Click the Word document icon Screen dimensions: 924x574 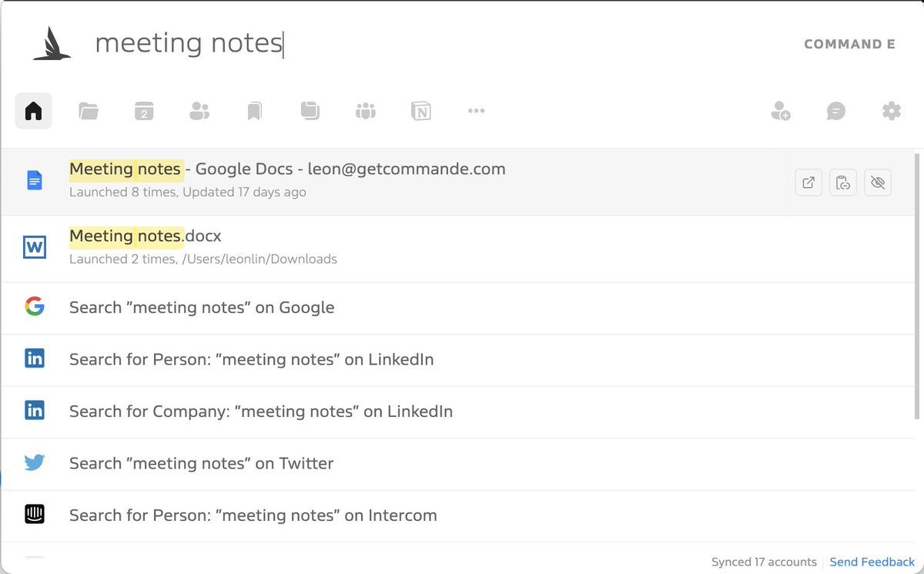point(35,248)
